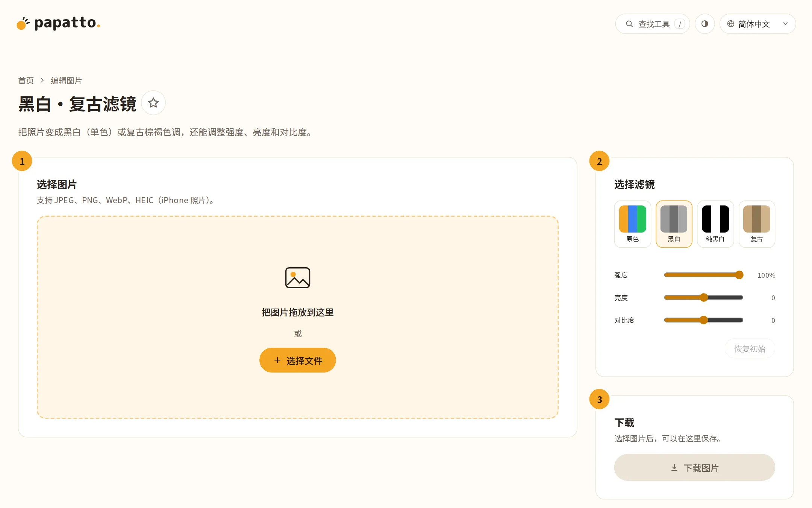Add page to favorites with star
The width and height of the screenshot is (812, 508).
point(153,103)
